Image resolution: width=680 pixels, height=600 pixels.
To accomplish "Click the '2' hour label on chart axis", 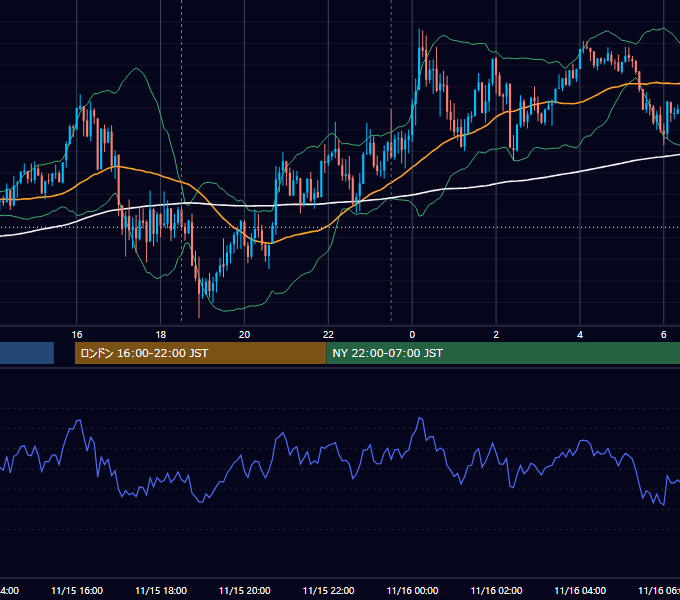I will (496, 335).
